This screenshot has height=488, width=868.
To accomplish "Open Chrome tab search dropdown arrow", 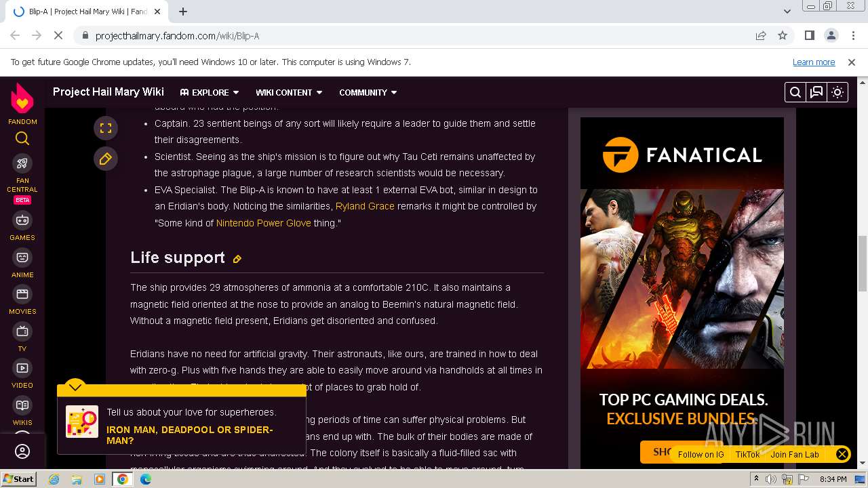I will point(787,12).
